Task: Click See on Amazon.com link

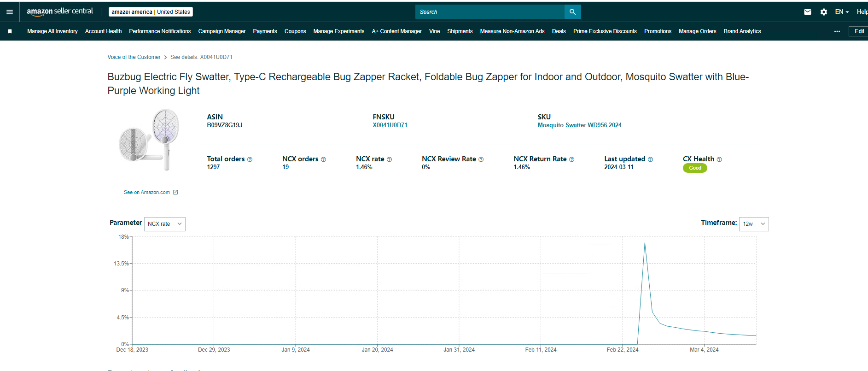Action: tap(146, 192)
